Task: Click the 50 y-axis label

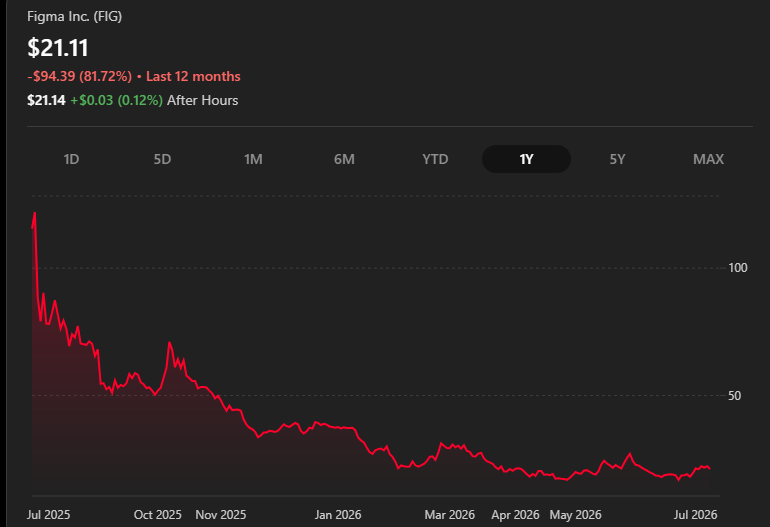Action: coord(734,396)
